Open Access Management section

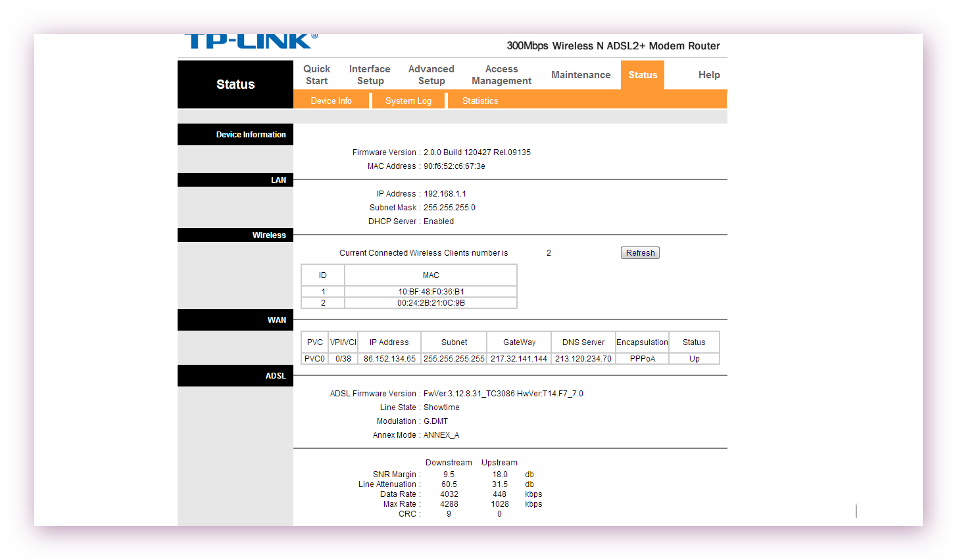click(501, 75)
